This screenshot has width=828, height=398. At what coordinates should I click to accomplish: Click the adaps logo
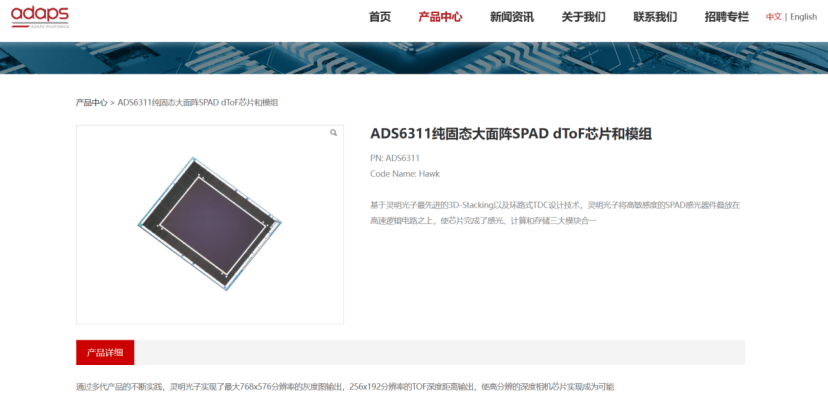[40, 16]
